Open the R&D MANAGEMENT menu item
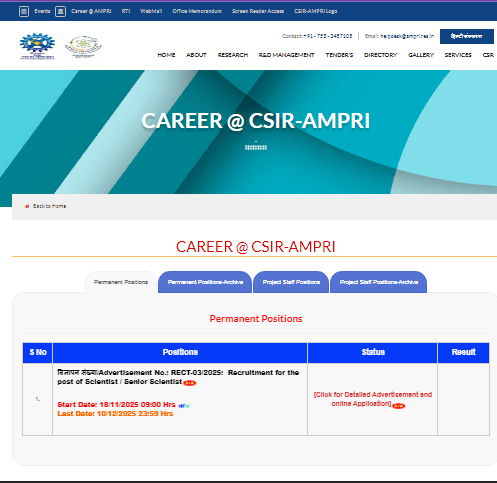 287,55
